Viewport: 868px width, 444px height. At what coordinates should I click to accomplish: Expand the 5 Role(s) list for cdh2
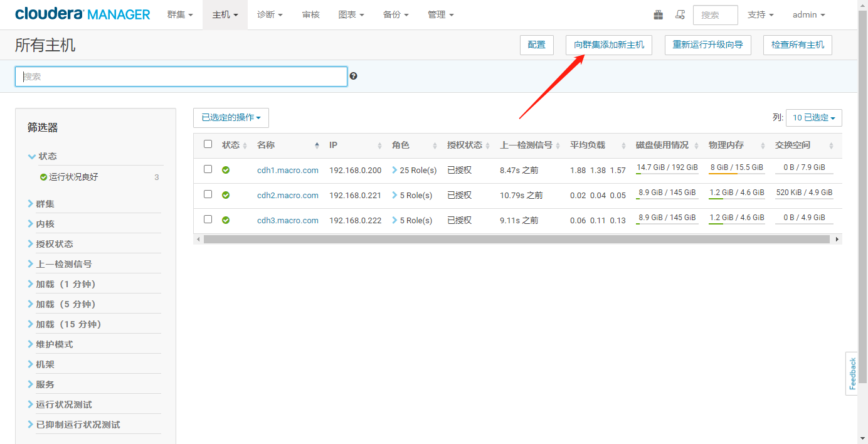pyautogui.click(x=412, y=195)
